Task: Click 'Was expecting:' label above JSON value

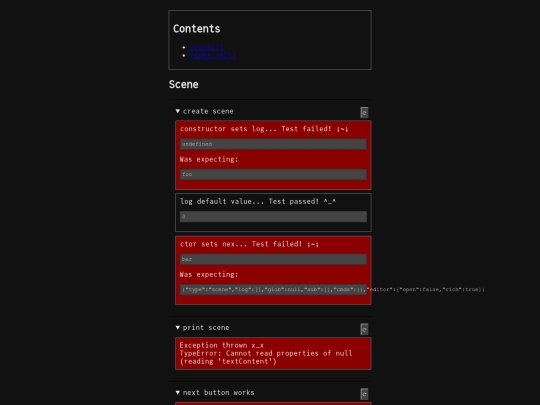Action: pyautogui.click(x=209, y=274)
